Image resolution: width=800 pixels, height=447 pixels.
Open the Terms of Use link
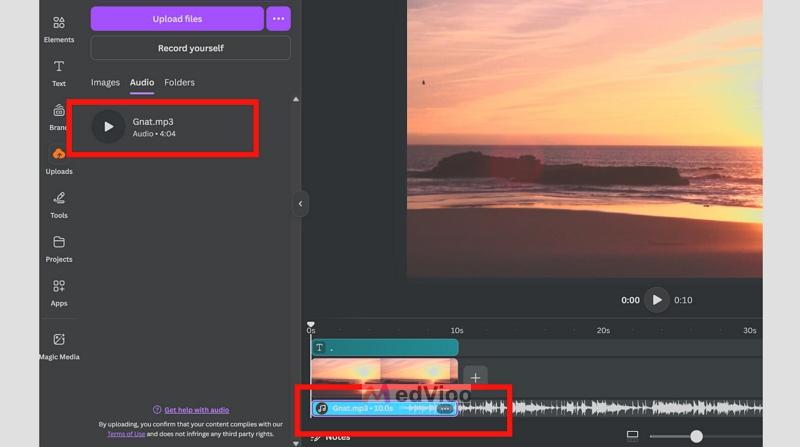click(x=126, y=434)
